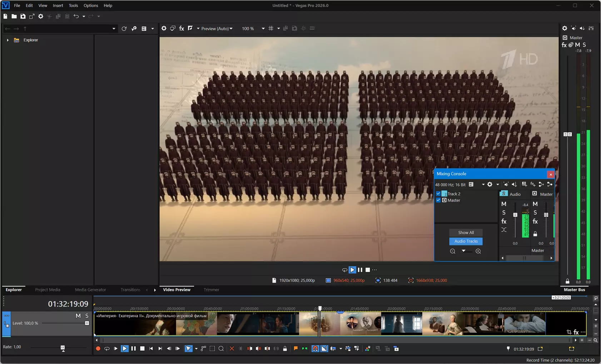This screenshot has height=364, width=601.
Task: Start recording with the red record button
Action: coord(98,349)
